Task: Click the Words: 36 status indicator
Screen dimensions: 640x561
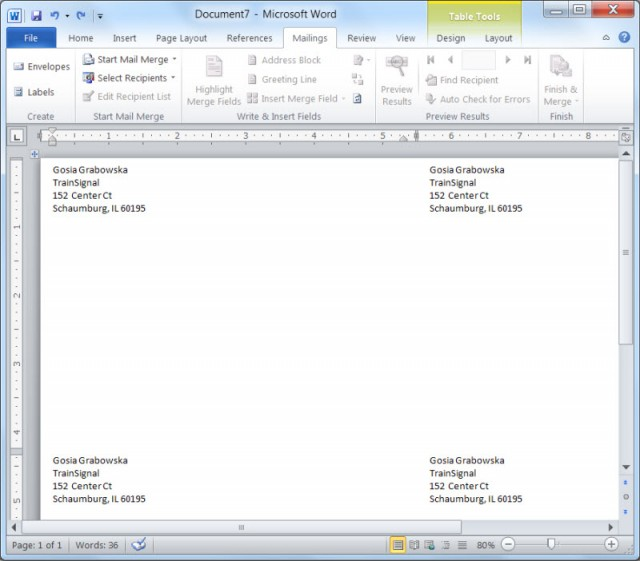Action: [x=97, y=545]
